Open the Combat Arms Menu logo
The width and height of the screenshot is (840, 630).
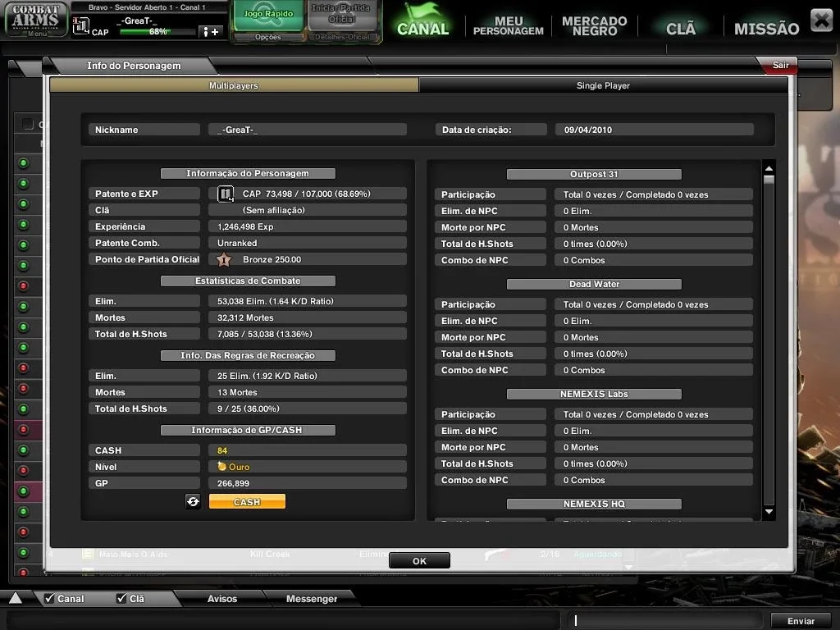click(x=36, y=20)
